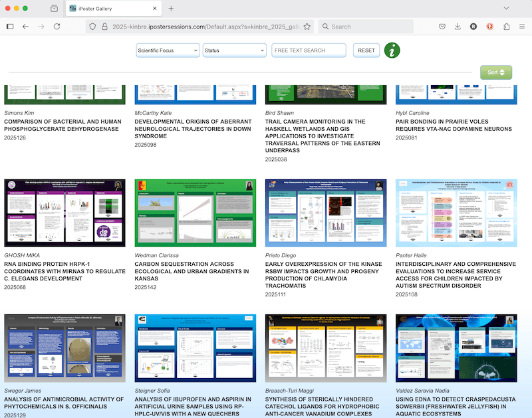The image size is (532, 418).
Task: Bookmark this page with the star icon
Action: pos(307,27)
